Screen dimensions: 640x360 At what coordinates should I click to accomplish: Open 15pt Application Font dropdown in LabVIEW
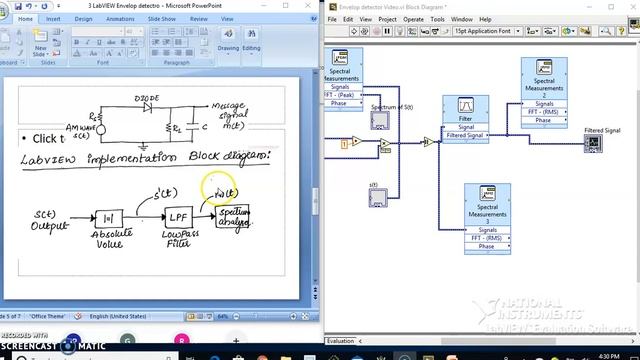point(487,31)
